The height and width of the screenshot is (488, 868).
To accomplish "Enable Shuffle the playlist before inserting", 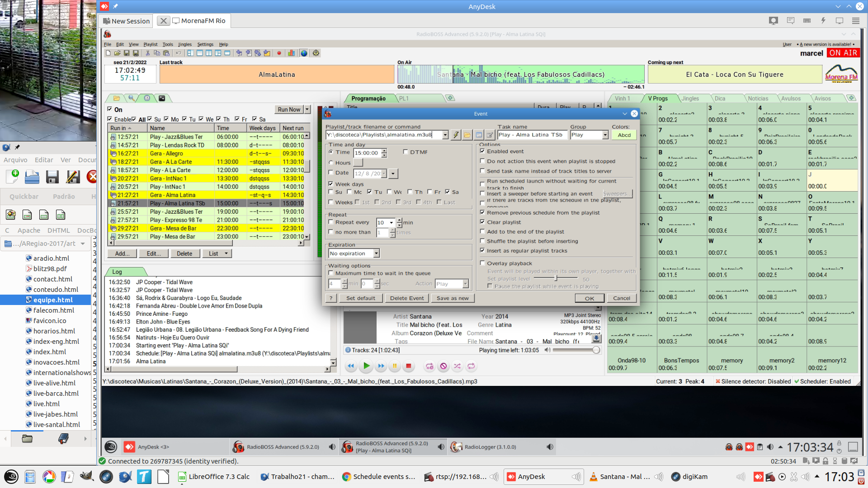I will 482,241.
